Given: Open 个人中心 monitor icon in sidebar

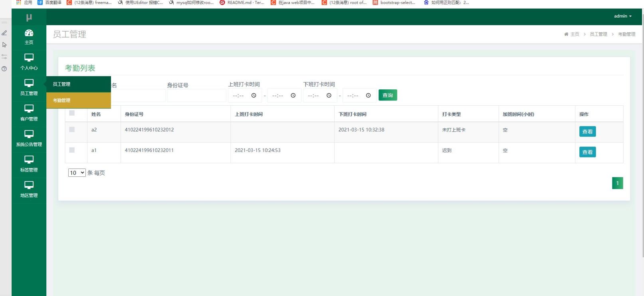Looking at the screenshot, I should coord(29,57).
